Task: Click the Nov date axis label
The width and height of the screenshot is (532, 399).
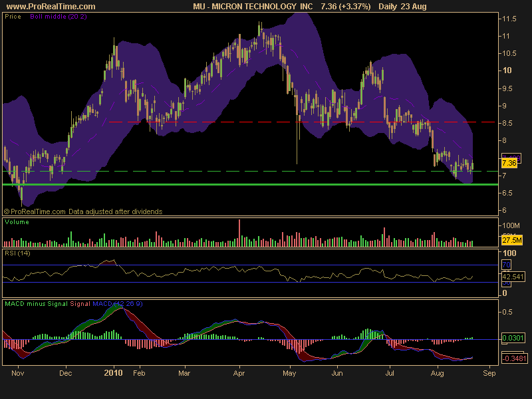Action: point(18,373)
